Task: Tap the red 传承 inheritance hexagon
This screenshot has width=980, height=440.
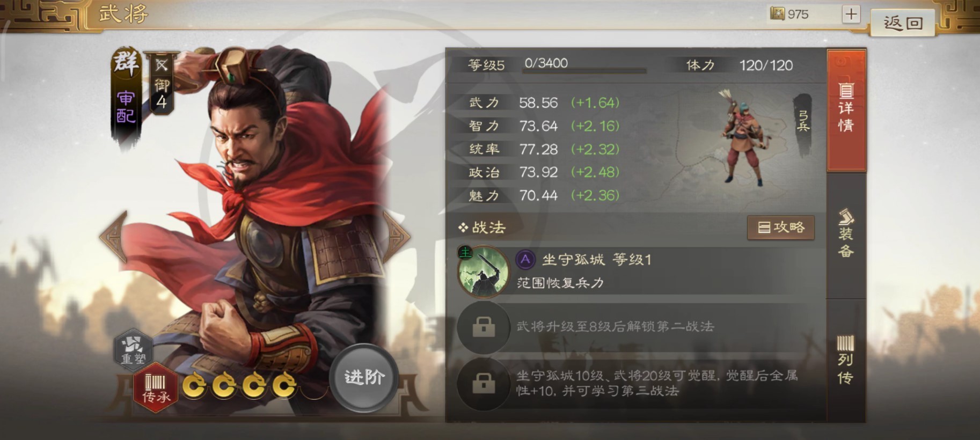Action: pos(156,388)
